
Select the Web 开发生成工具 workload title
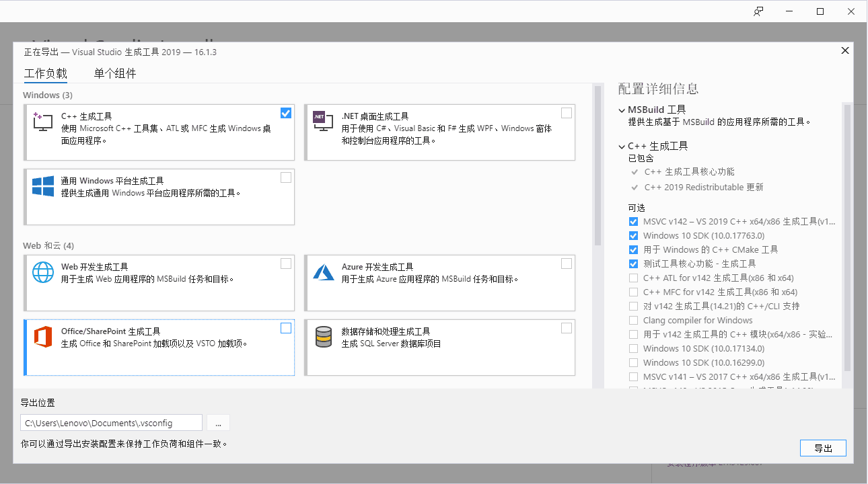94,267
